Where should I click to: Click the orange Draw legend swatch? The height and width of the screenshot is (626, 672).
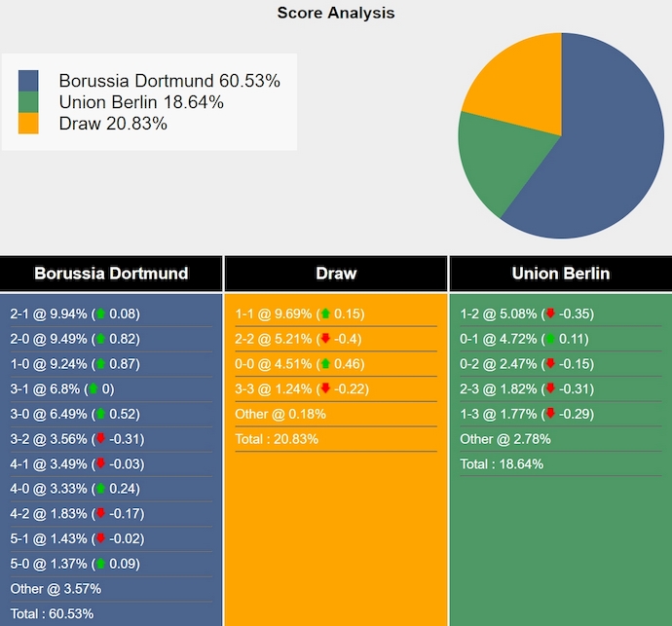29,124
